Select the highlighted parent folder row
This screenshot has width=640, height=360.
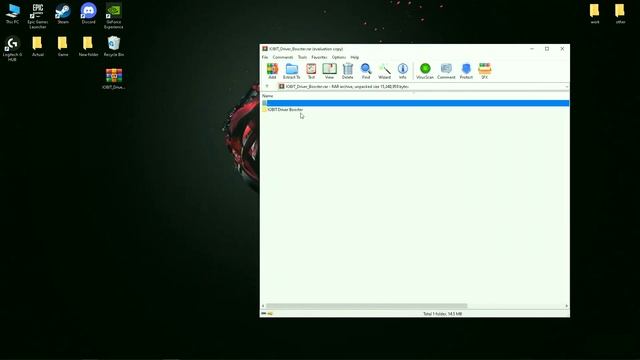coord(415,103)
